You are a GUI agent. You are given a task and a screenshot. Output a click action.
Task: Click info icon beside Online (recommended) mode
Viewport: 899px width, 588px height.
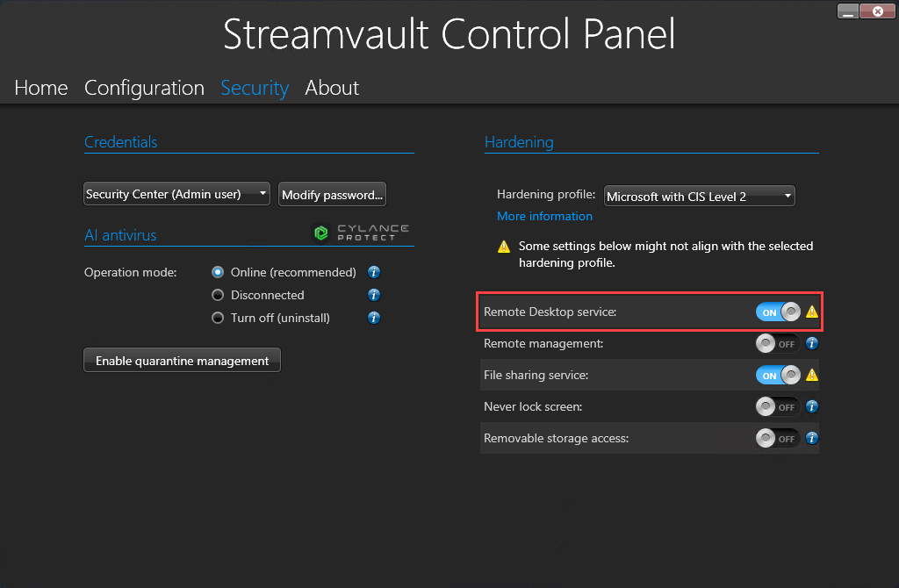(x=374, y=272)
